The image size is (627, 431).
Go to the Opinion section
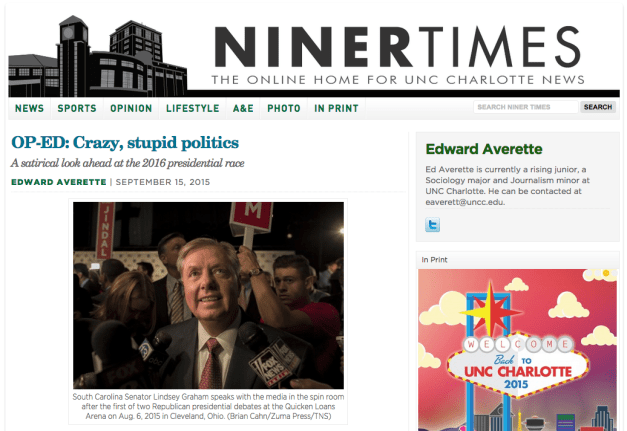[131, 108]
